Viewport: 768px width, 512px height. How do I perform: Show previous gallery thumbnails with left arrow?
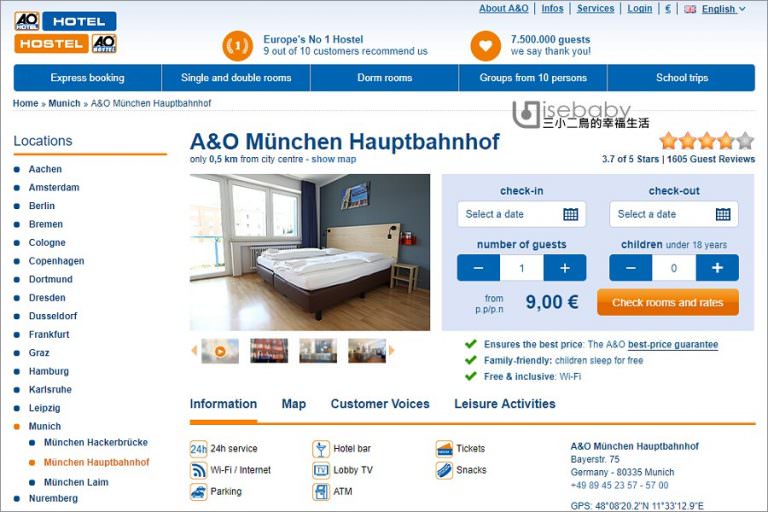194,350
